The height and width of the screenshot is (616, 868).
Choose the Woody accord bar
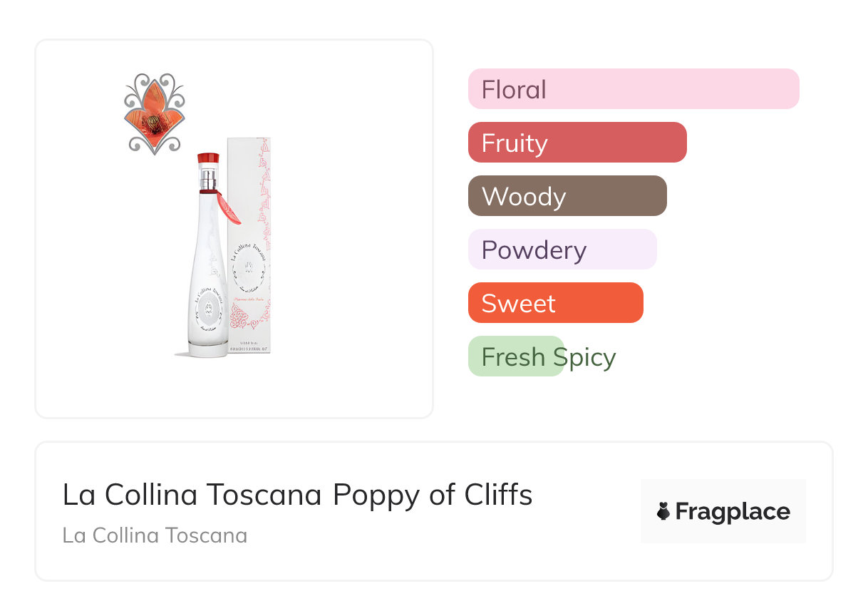(567, 196)
